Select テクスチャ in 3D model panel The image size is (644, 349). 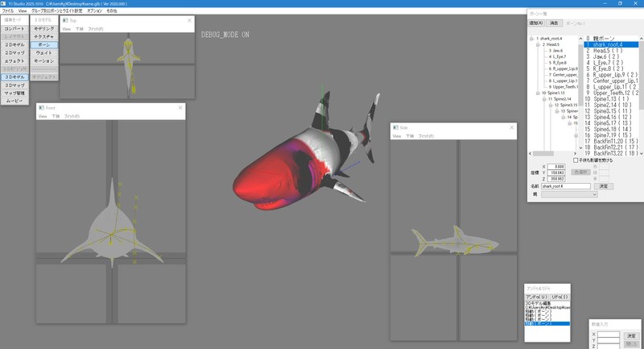click(44, 36)
